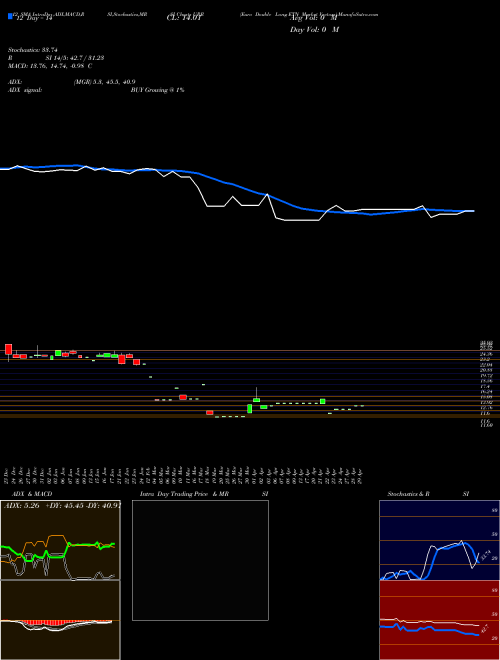Viewport: 500px width, 660px height.
Task: Click the "BUY Growing @ 1%" signal text
Action: coord(157,90)
